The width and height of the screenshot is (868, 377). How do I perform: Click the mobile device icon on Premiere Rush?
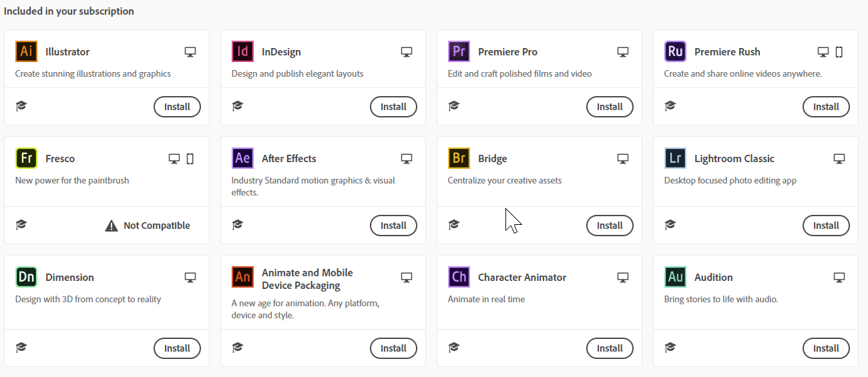coord(839,52)
